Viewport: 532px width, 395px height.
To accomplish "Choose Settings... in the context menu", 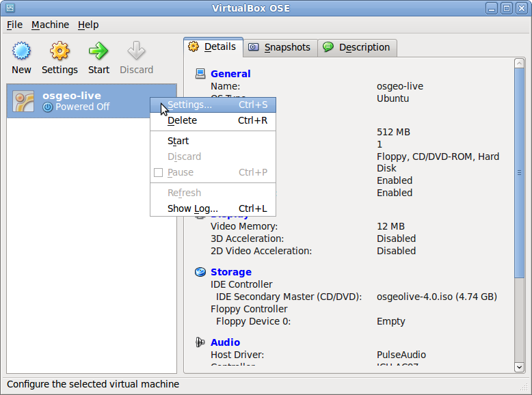I will click(213, 105).
